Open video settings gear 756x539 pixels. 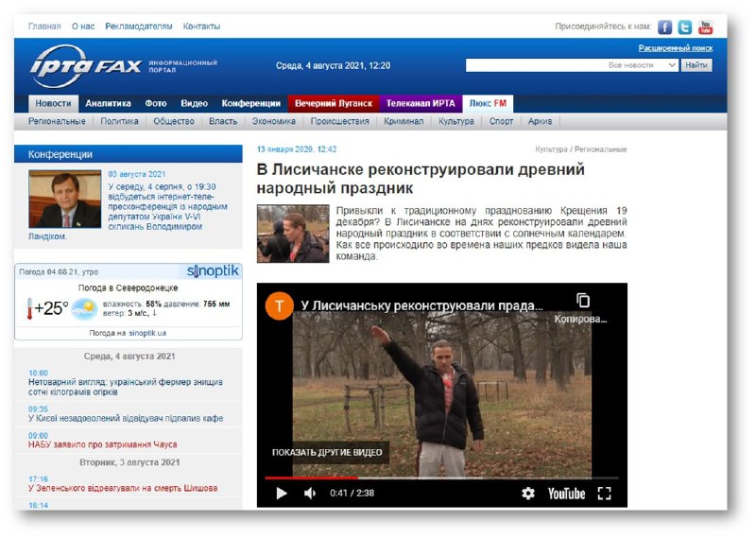point(528,494)
